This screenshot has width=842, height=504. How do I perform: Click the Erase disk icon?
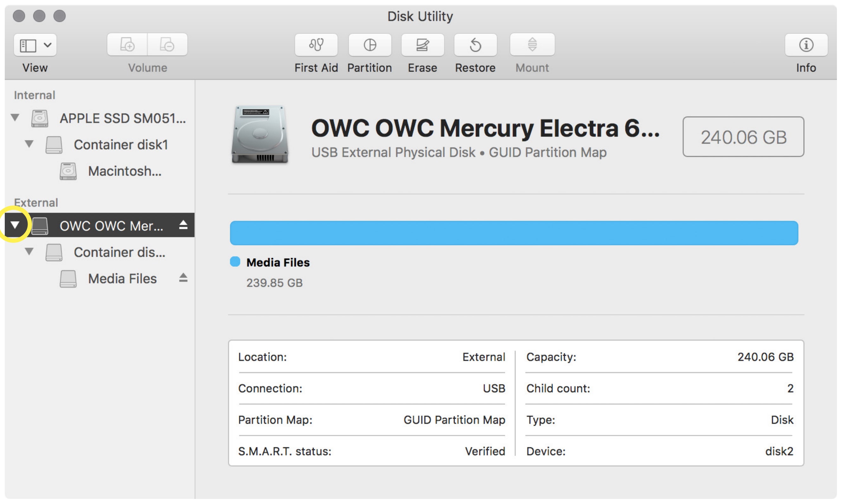(x=422, y=44)
